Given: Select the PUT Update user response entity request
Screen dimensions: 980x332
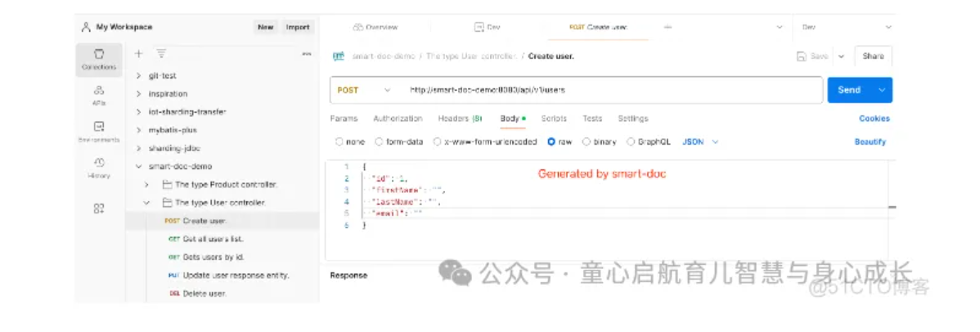Looking at the screenshot, I should click(223, 275).
